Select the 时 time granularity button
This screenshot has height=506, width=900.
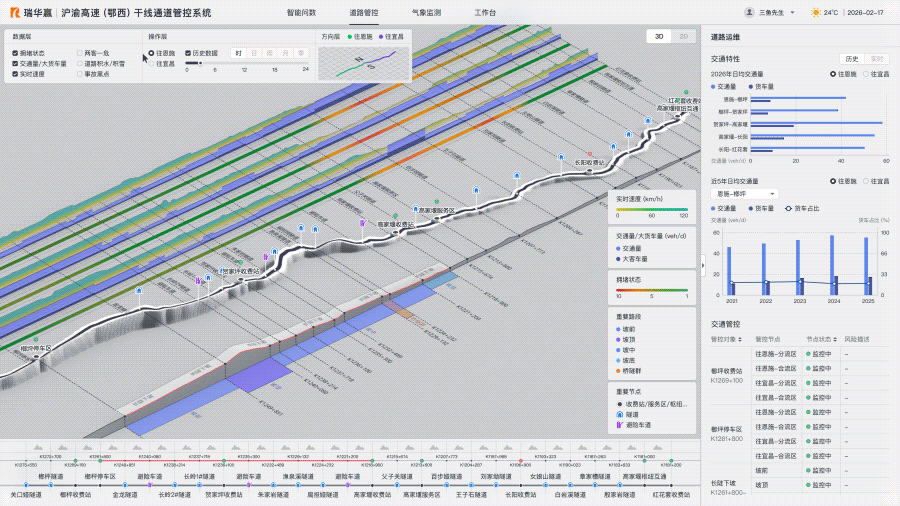coord(238,53)
